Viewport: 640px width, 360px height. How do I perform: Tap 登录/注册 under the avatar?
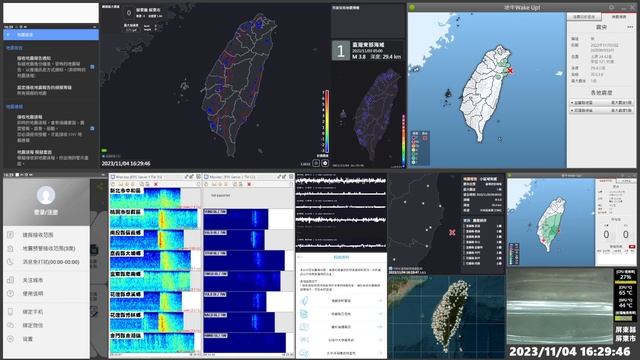coord(46,212)
